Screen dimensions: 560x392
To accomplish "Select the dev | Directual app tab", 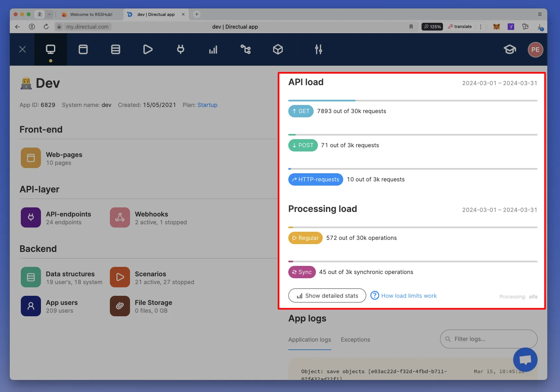I will tap(156, 14).
